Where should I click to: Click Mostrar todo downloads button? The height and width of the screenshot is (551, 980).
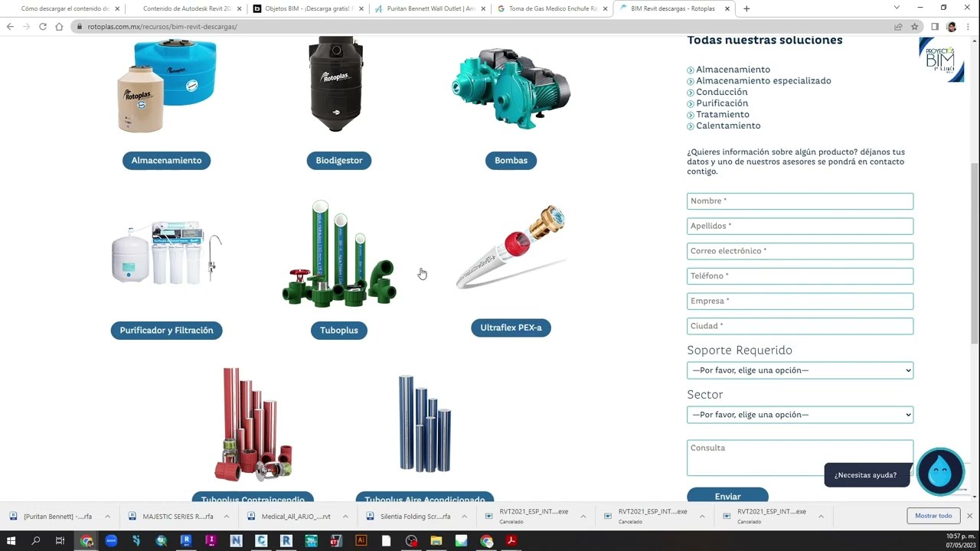933,516
